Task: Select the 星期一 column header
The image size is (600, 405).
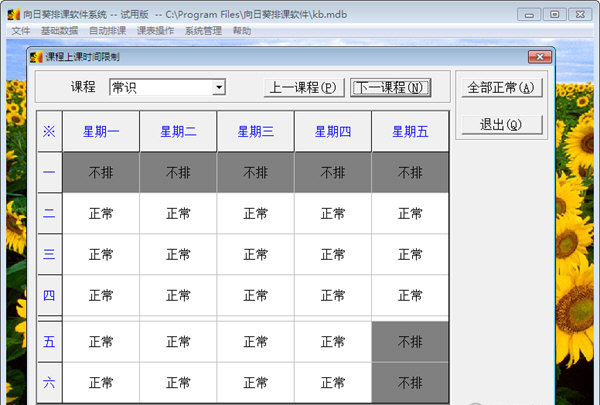Action: (x=101, y=131)
